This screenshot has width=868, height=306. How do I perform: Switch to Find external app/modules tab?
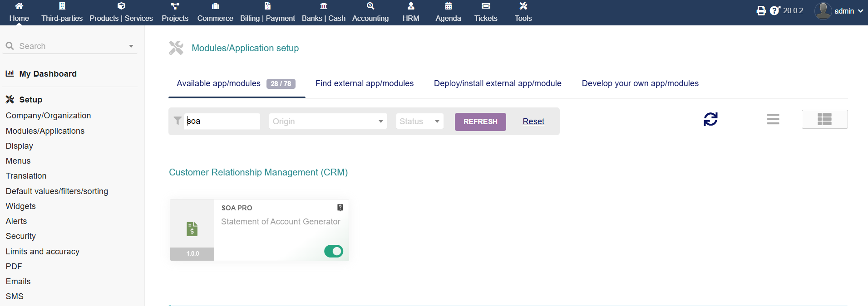365,83
